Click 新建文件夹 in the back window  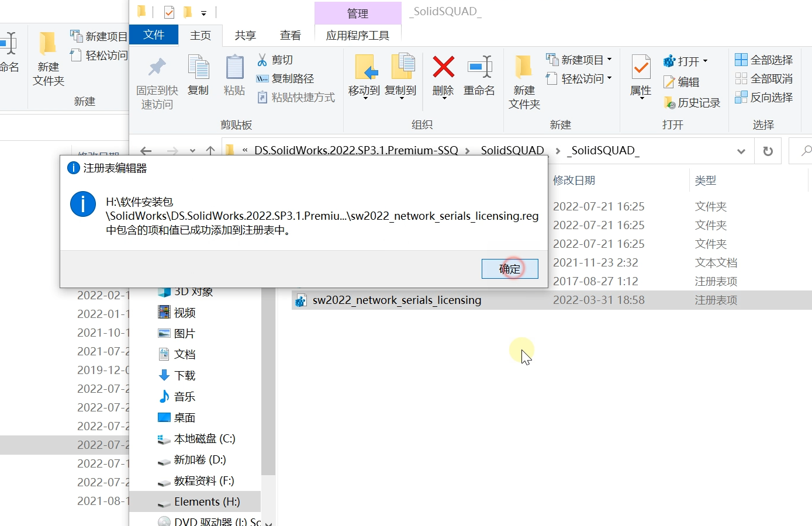click(49, 60)
